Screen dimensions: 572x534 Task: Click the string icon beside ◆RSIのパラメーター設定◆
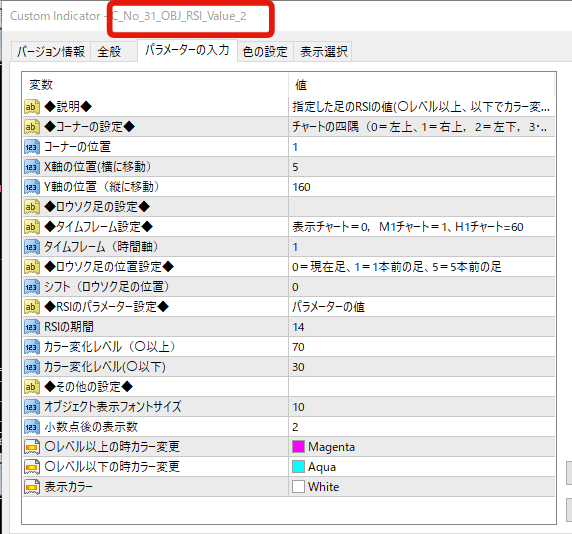pos(32,307)
